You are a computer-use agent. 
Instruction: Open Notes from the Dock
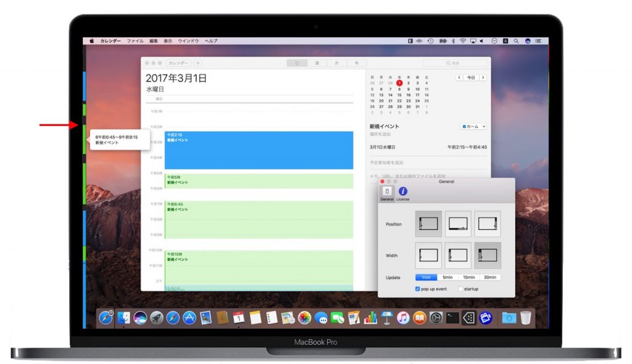pyautogui.click(x=255, y=318)
